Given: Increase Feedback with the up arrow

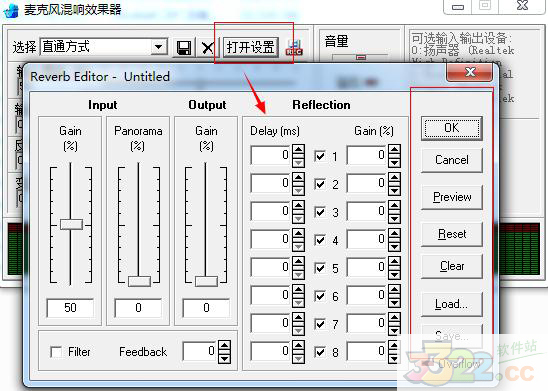Looking at the screenshot, I should coord(224,346).
